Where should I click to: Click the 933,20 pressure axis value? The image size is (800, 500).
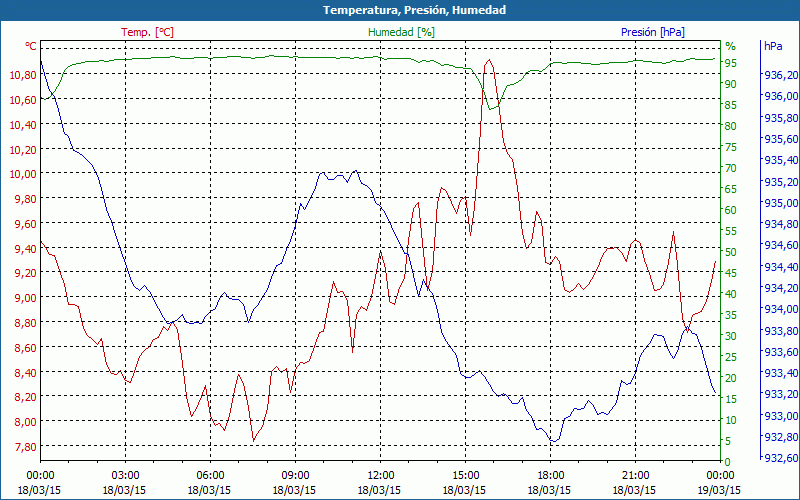pyautogui.click(x=781, y=394)
